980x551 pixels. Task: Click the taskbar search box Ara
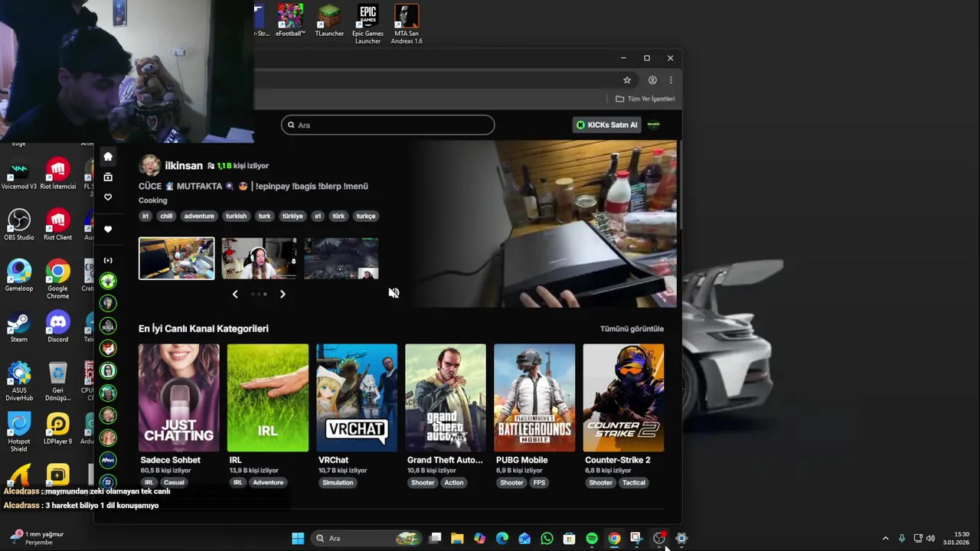click(x=367, y=539)
